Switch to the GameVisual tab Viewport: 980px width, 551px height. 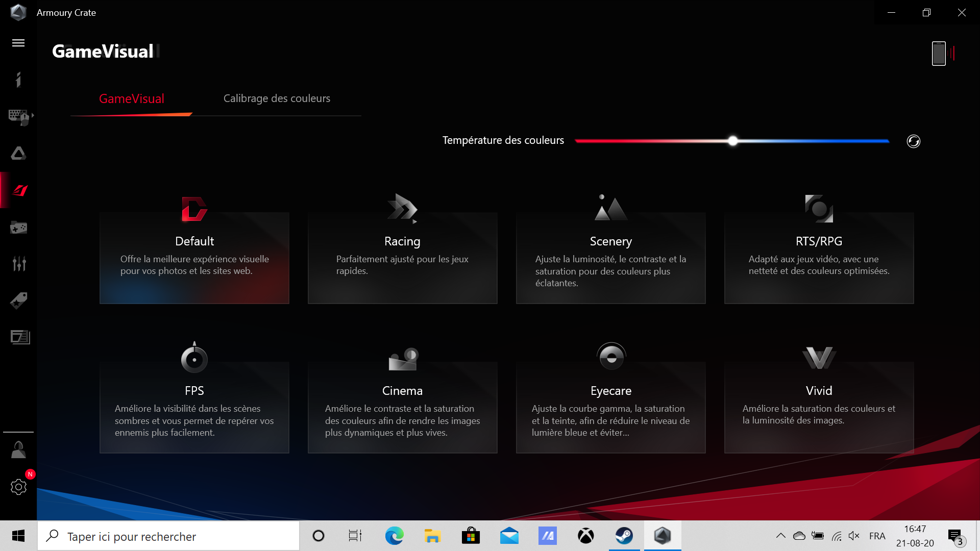click(131, 98)
